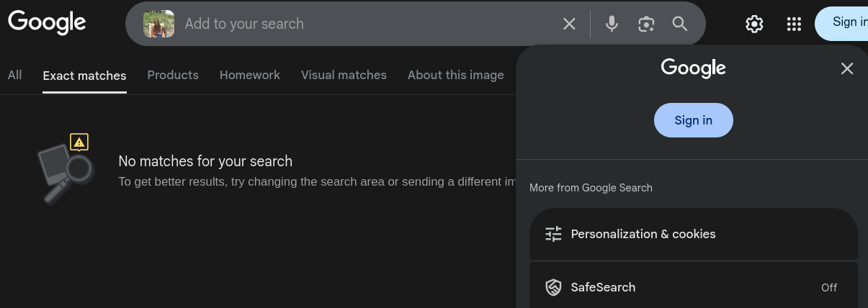Open About this image tab
Screen dimensions: 868x308
click(x=456, y=75)
